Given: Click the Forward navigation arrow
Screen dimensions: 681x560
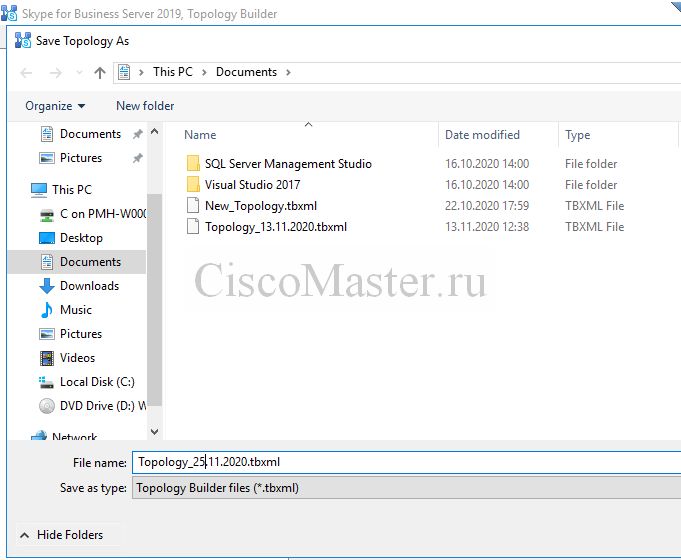Looking at the screenshot, I should 56,73.
